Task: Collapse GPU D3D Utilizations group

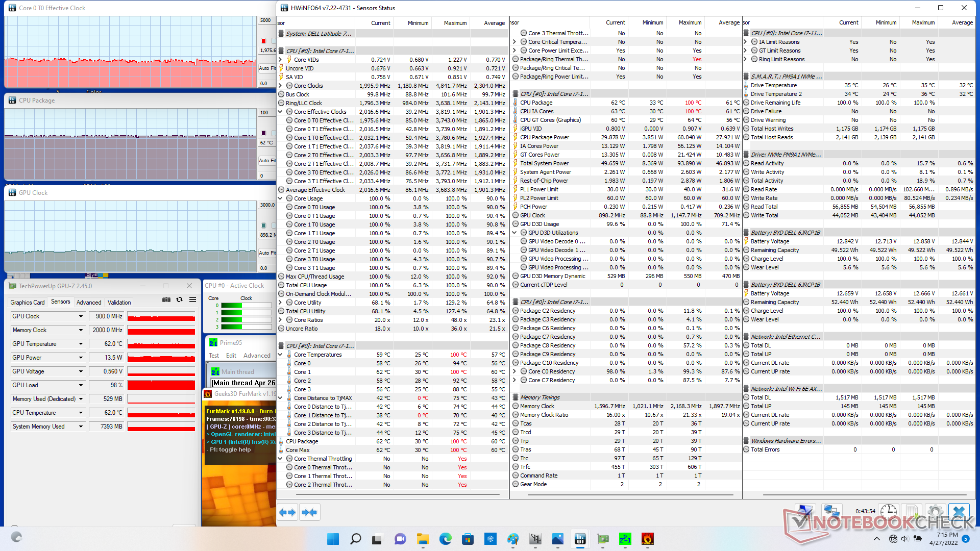Action: click(515, 233)
